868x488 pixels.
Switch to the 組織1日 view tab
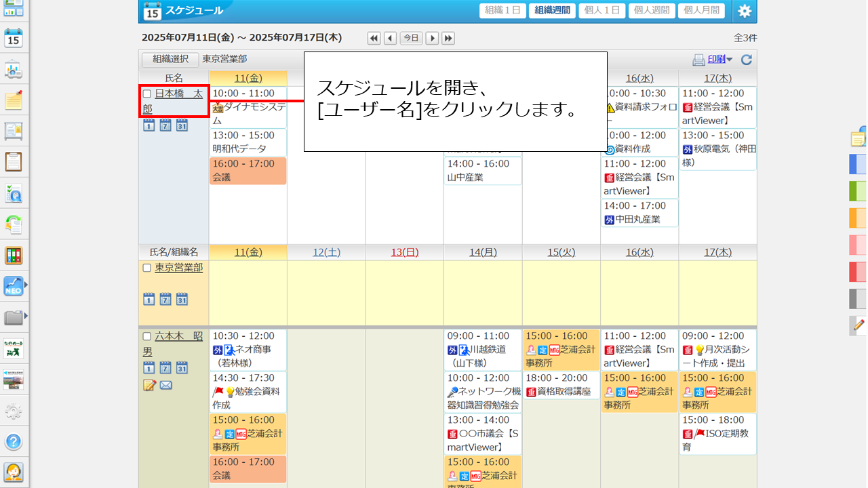point(502,11)
